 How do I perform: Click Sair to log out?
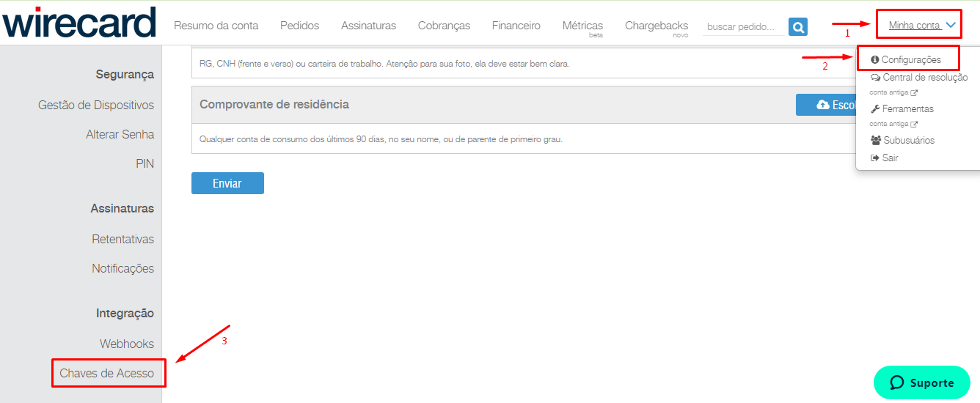(x=890, y=158)
